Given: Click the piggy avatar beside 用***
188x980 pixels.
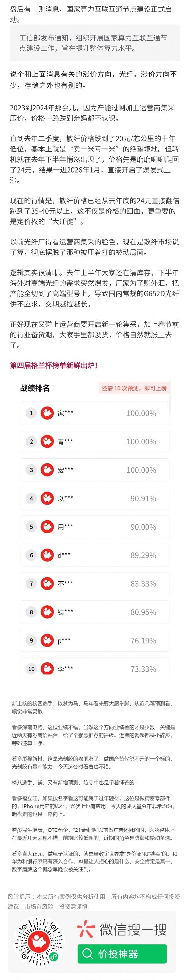Looking at the screenshot, I should tap(47, 527).
